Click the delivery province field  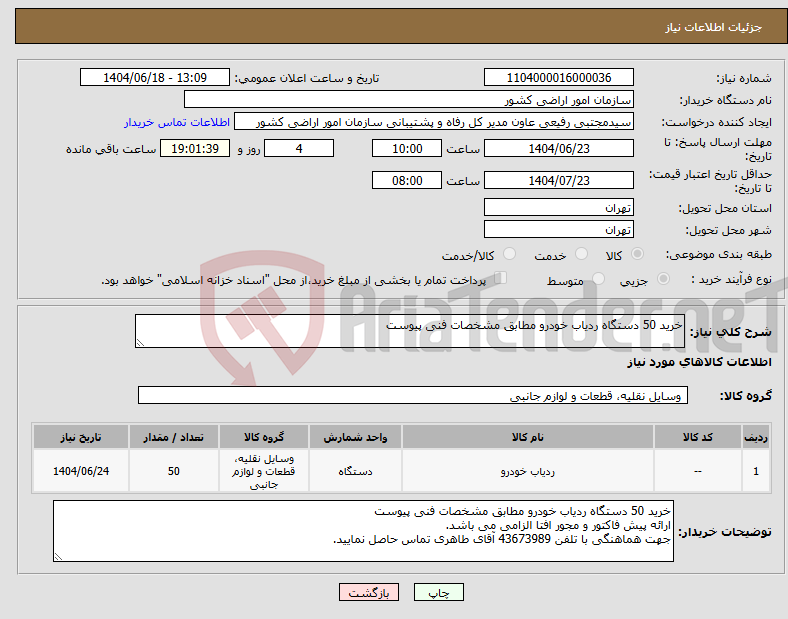559,207
